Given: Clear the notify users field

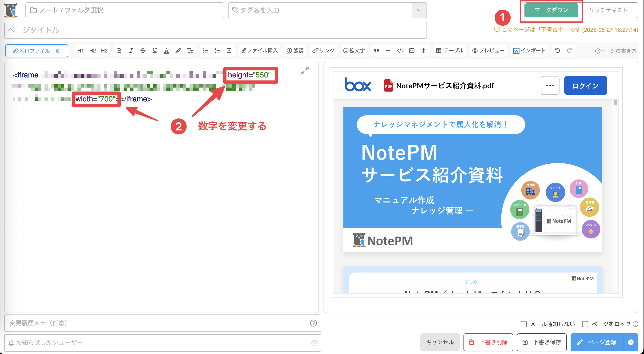Looking at the screenshot, I should [x=314, y=343].
